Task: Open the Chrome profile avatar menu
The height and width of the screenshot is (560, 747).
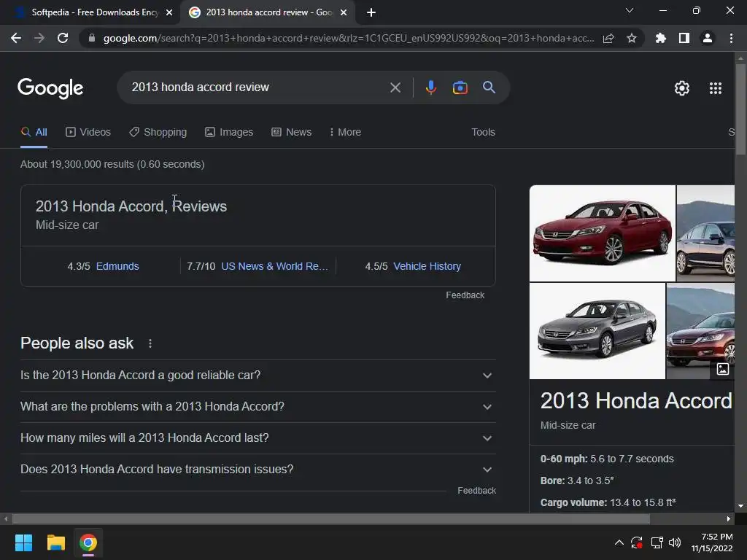Action: (x=708, y=38)
